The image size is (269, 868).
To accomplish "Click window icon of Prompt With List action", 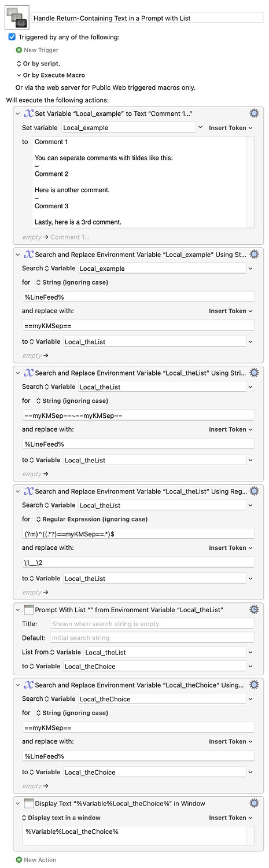I will [x=28, y=609].
